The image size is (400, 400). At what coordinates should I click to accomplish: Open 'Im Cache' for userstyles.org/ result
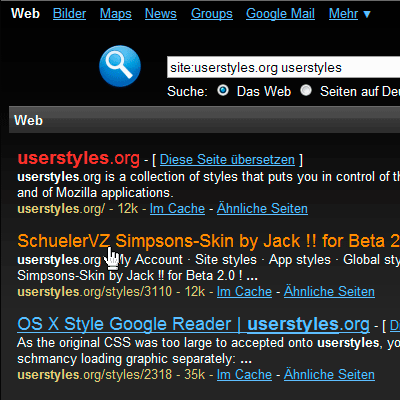point(177,209)
